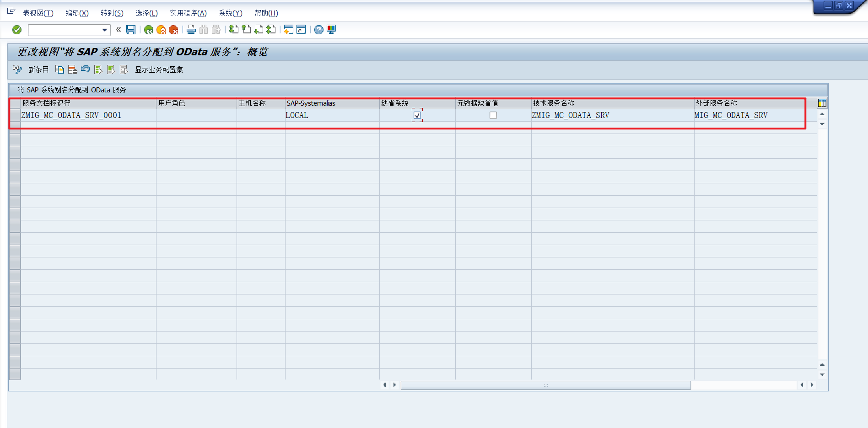This screenshot has height=428, width=868.
Task: Click the 技术服务名称 column header
Action: (613, 103)
